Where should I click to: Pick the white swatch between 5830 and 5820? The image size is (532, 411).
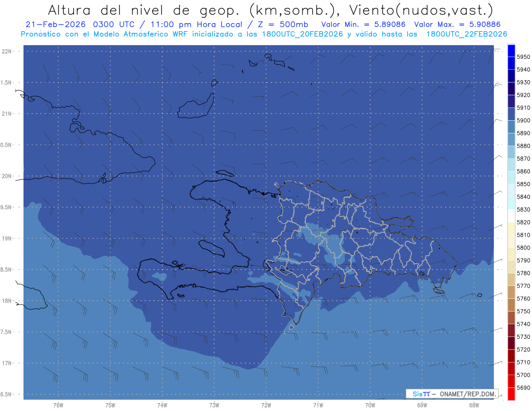click(511, 216)
